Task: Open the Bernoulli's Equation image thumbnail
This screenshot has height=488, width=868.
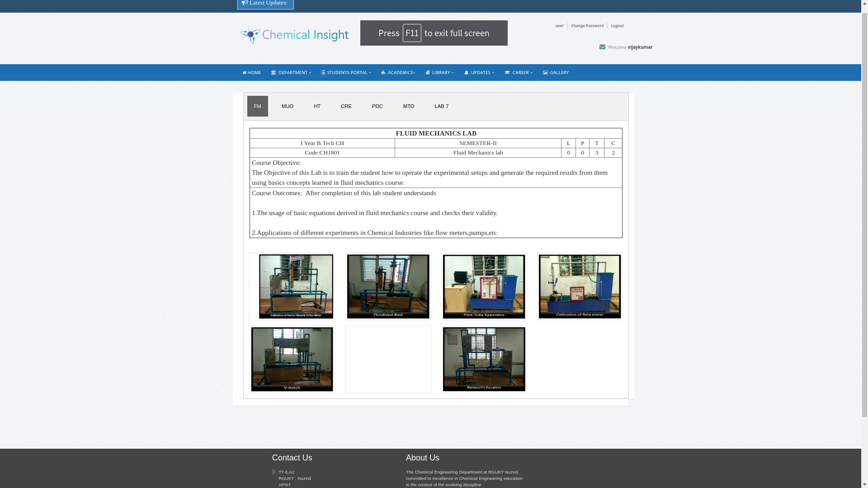Action: pos(484,359)
